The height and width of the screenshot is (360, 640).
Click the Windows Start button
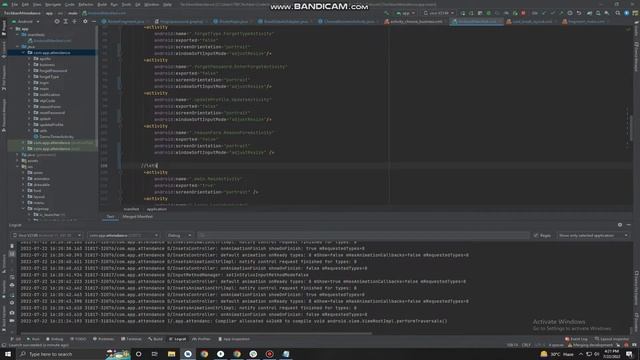(x=8, y=354)
